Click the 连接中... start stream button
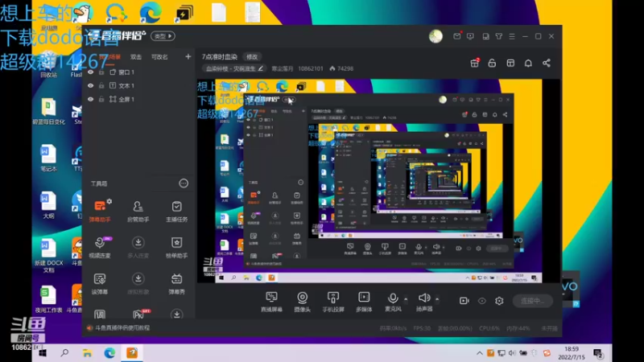 (x=533, y=301)
